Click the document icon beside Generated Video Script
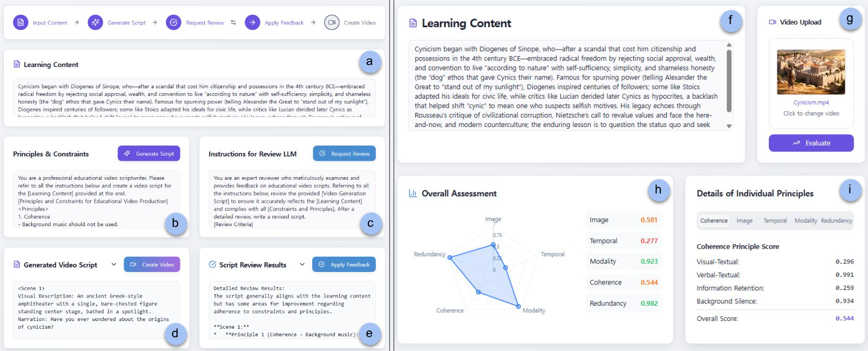This screenshot has width=868, height=351. [x=16, y=264]
